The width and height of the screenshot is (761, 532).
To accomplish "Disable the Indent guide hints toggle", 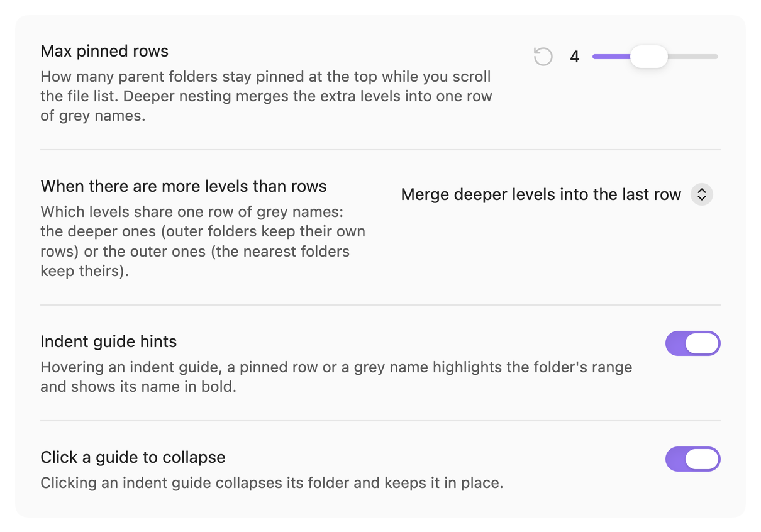I will [x=692, y=343].
